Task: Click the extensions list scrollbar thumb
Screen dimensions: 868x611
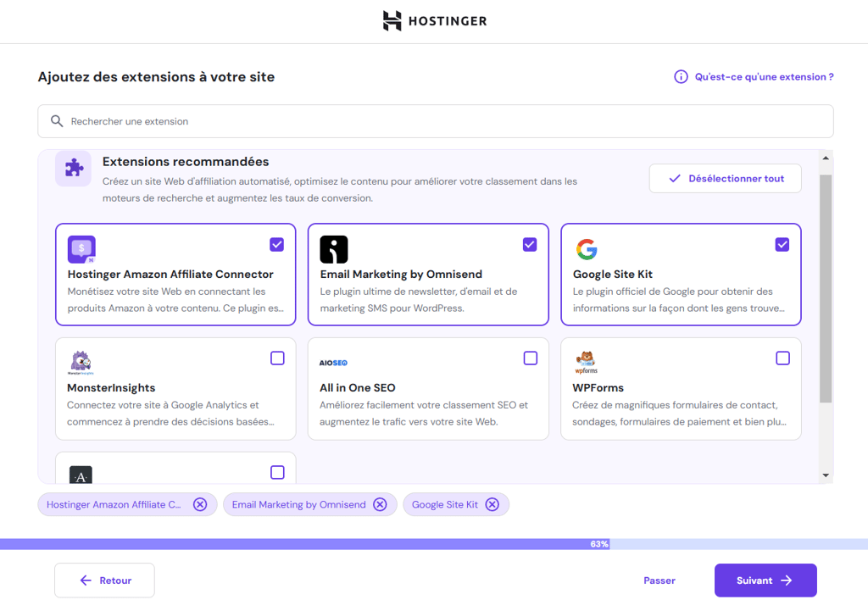Action: [x=826, y=289]
